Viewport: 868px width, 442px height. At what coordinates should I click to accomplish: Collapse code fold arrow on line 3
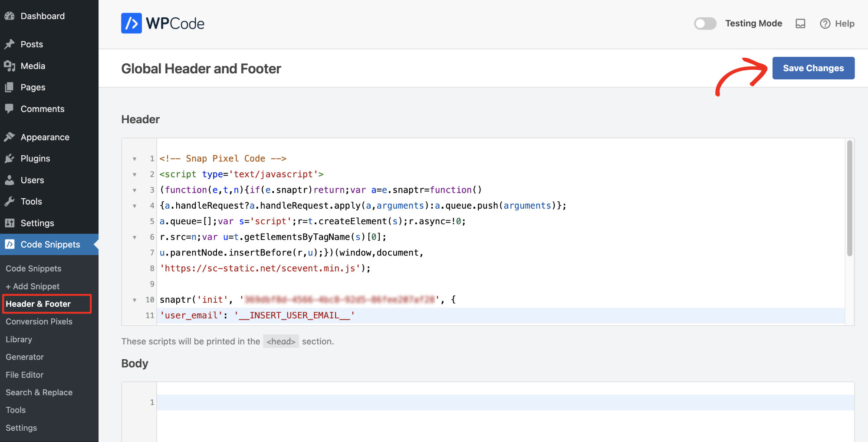tap(135, 190)
